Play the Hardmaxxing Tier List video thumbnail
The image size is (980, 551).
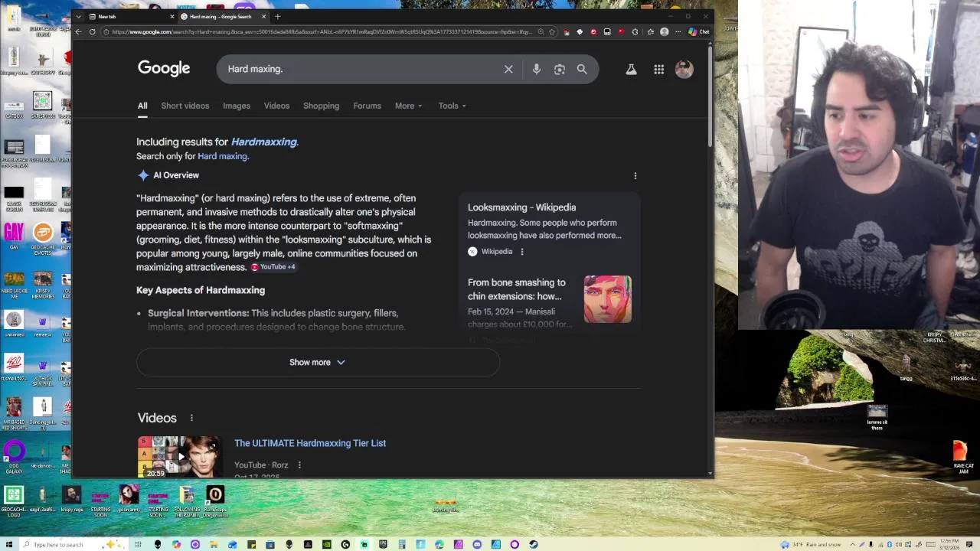[x=179, y=457]
